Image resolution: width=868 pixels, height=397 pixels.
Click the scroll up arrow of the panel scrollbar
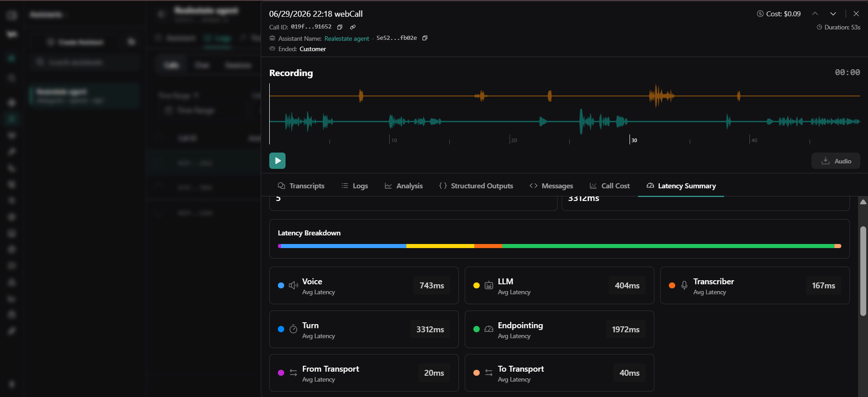click(x=863, y=202)
